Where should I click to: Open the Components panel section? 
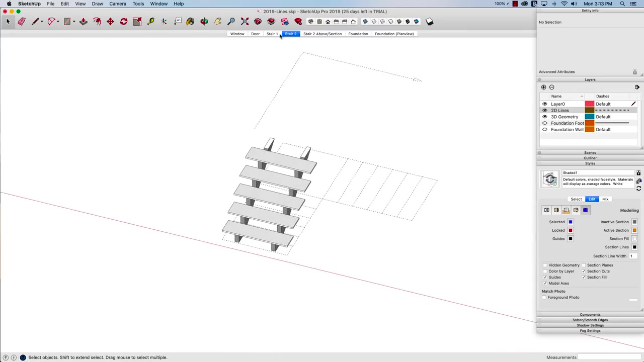(590, 314)
